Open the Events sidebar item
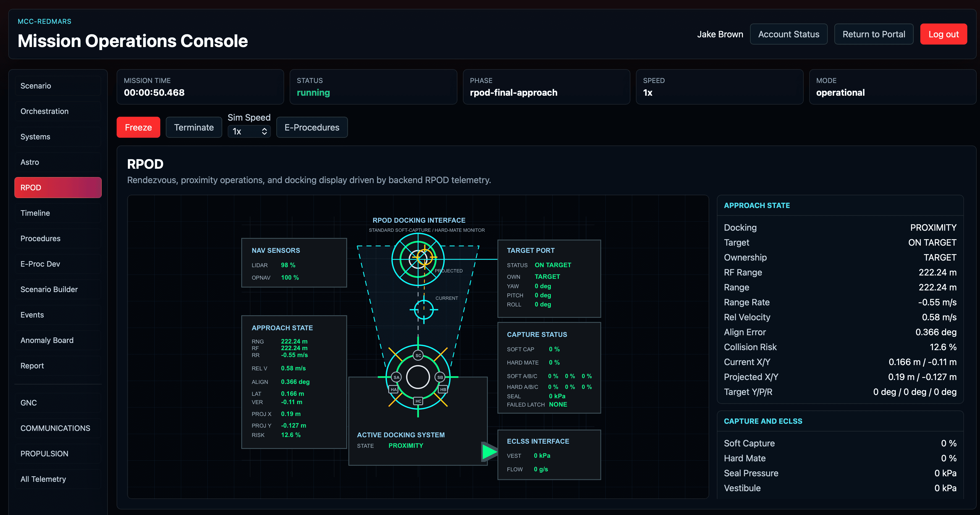The width and height of the screenshot is (980, 515). pyautogui.click(x=58, y=315)
